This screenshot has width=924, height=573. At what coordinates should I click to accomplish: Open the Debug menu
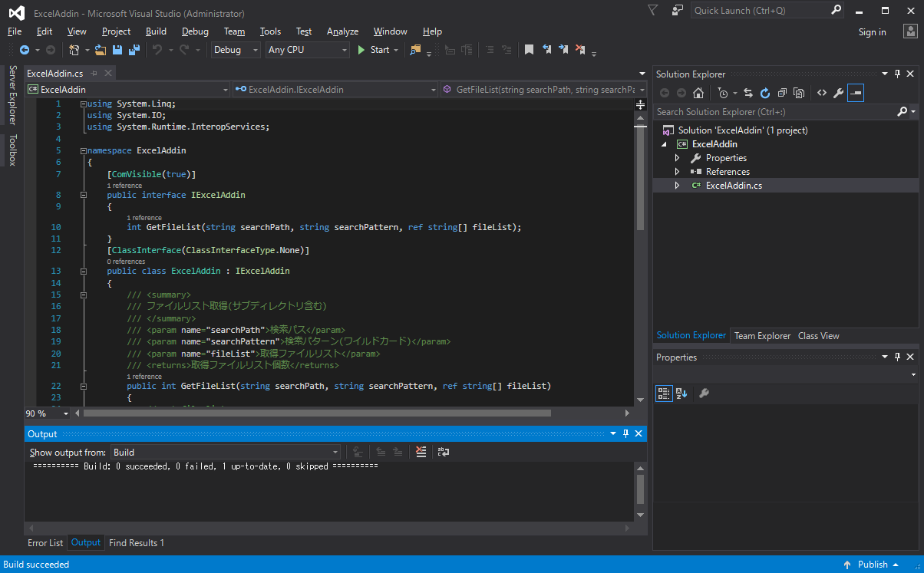tap(195, 31)
